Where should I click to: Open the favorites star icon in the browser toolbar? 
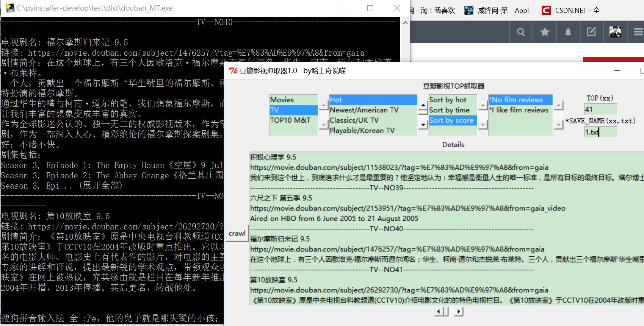(545, 32)
